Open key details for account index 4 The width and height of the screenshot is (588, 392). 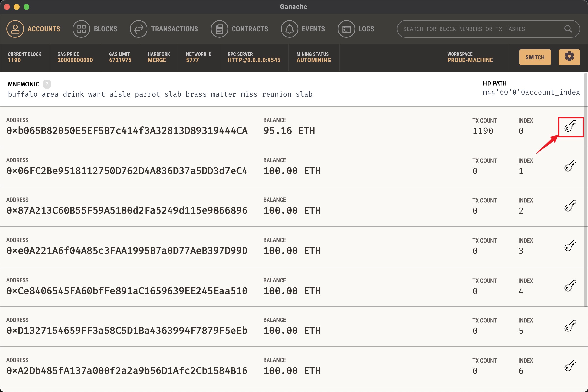[x=570, y=285]
